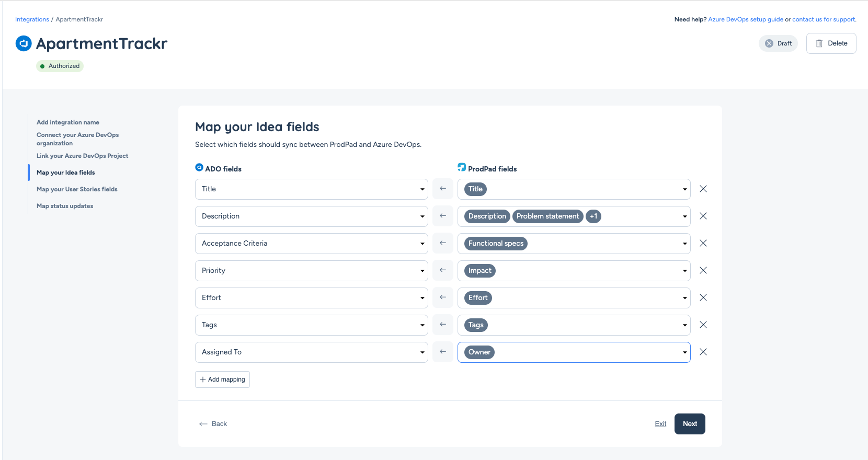This screenshot has height=460, width=868.
Task: Remove the Title field mapping row
Action: coord(703,189)
